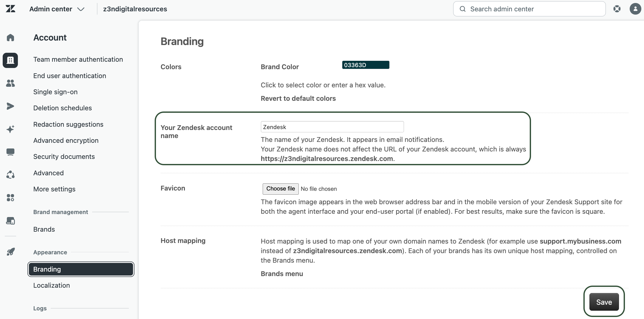Click the Favicon label

(x=173, y=188)
